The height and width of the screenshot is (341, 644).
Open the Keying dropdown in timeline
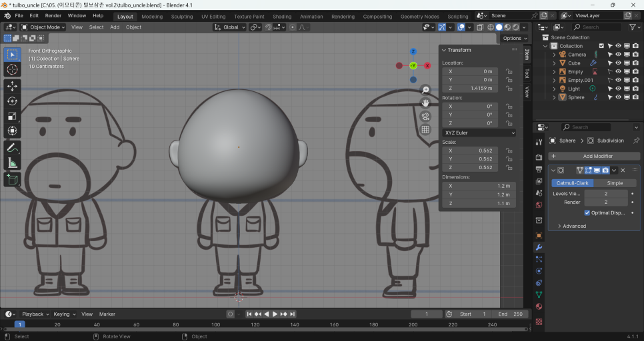pyautogui.click(x=65, y=314)
